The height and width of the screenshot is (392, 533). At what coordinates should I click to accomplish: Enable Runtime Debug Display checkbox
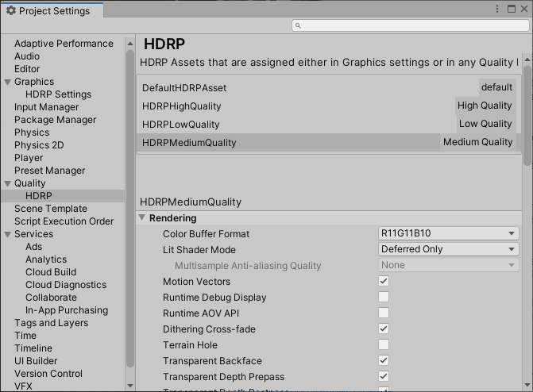[384, 297]
